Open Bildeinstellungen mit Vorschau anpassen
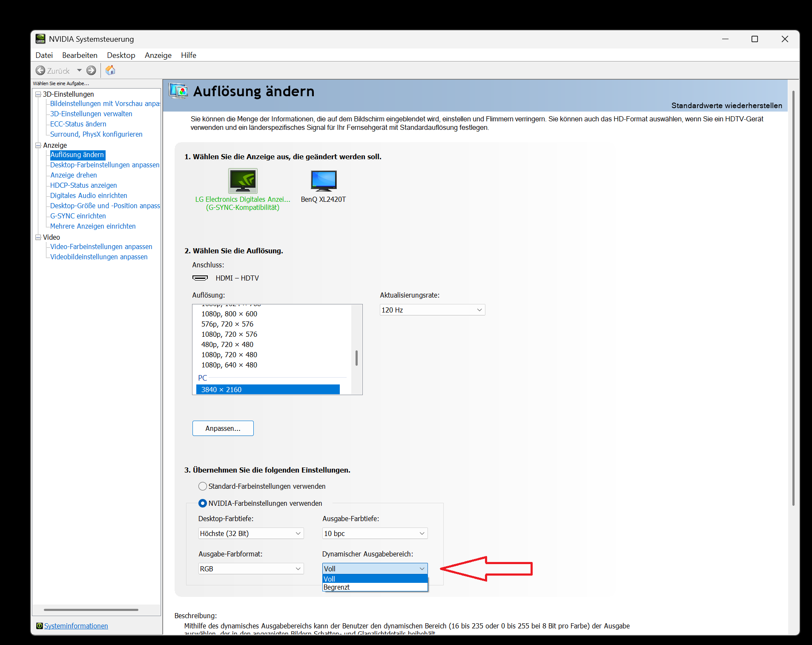This screenshot has height=645, width=812. click(x=105, y=103)
